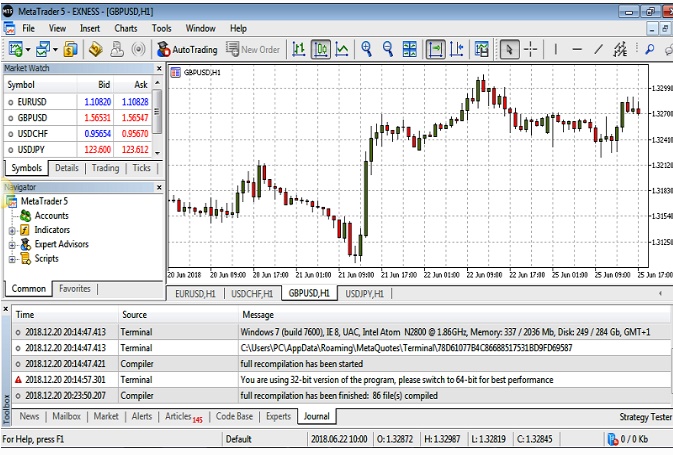Toggle the Market Watch dollar icon

70,49
